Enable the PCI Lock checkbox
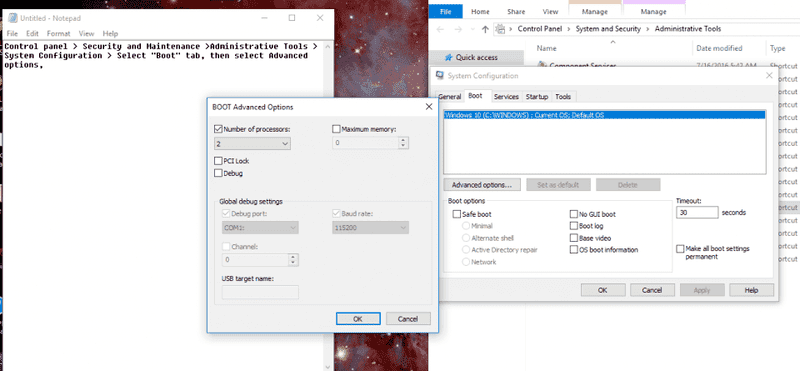This screenshot has height=371, width=800. tap(218, 161)
